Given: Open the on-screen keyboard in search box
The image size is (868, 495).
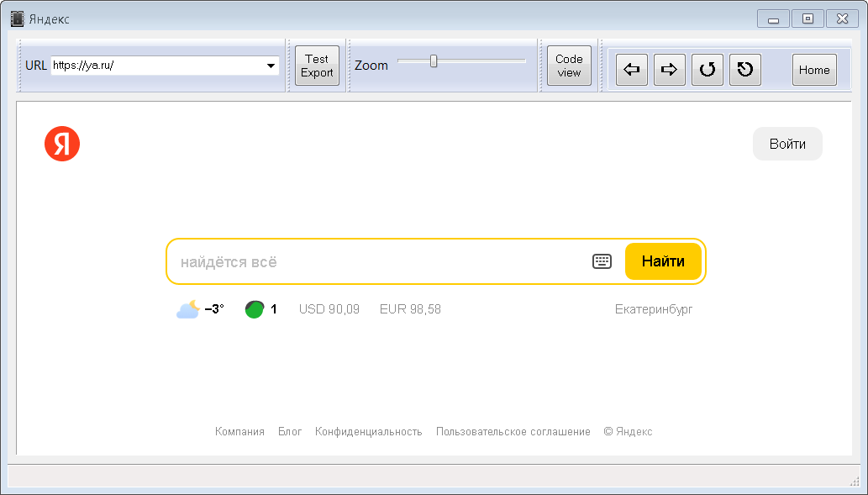Looking at the screenshot, I should pyautogui.click(x=602, y=261).
